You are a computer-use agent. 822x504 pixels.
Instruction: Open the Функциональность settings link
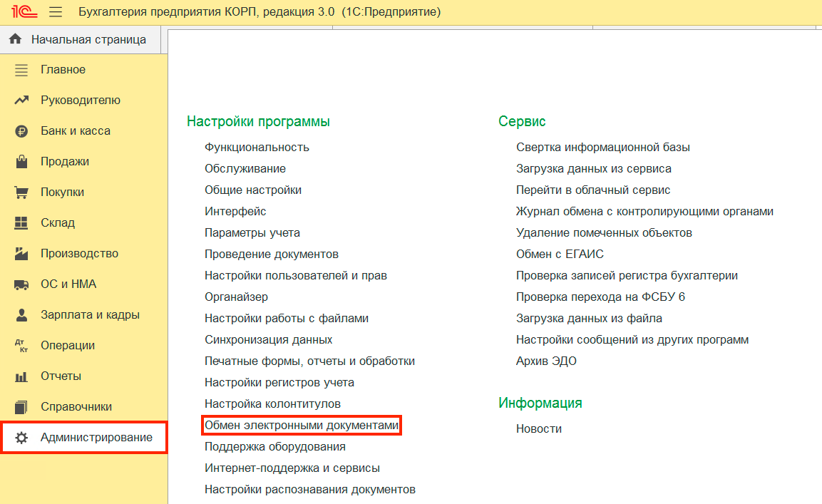pos(257,148)
